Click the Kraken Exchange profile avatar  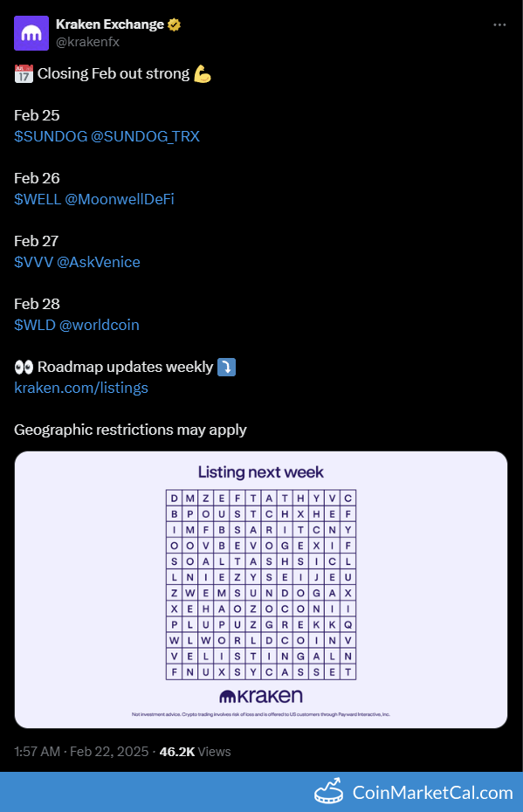tap(31, 33)
